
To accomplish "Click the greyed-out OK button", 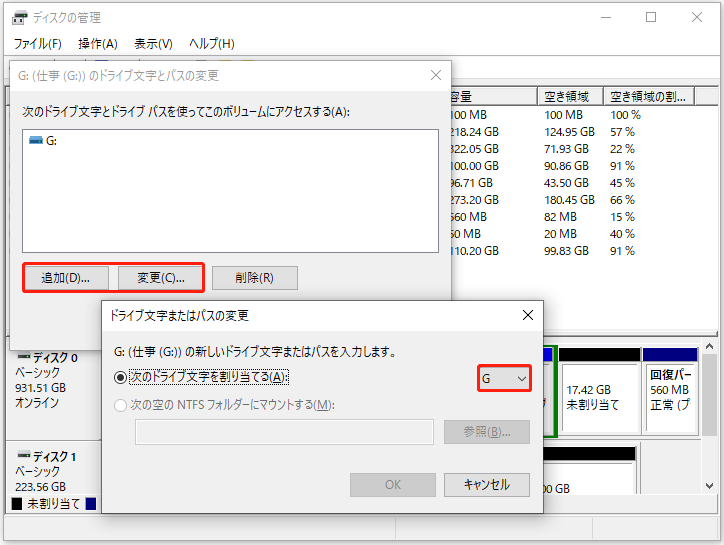I will click(x=393, y=484).
